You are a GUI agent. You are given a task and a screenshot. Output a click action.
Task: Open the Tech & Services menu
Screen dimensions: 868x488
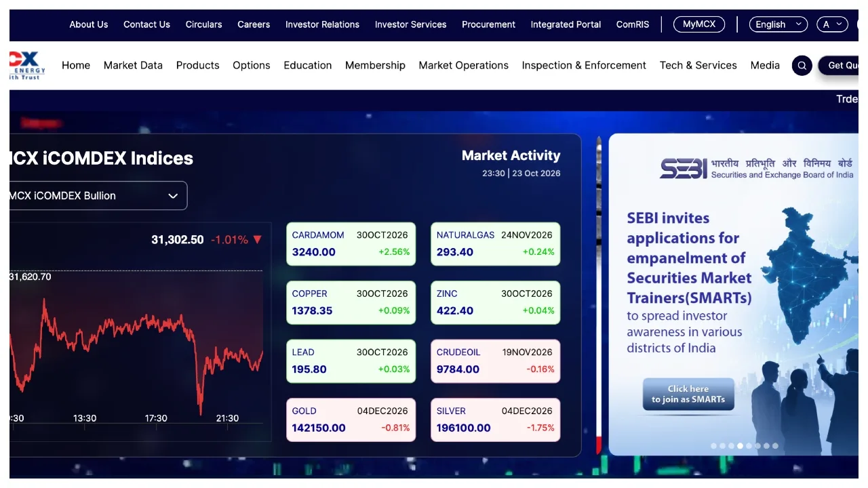(698, 66)
